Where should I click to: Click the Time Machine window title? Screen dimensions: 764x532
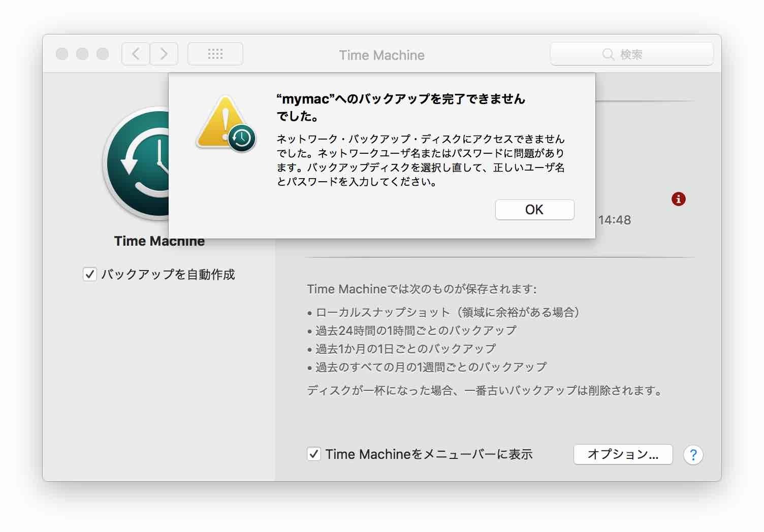pos(382,55)
